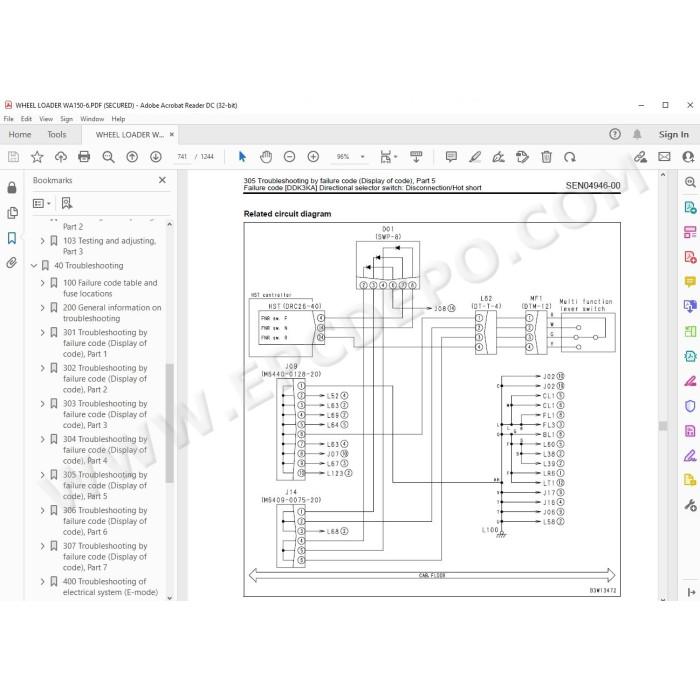Add a sticky note comment
The height and width of the screenshot is (700, 700).
pyautogui.click(x=451, y=157)
